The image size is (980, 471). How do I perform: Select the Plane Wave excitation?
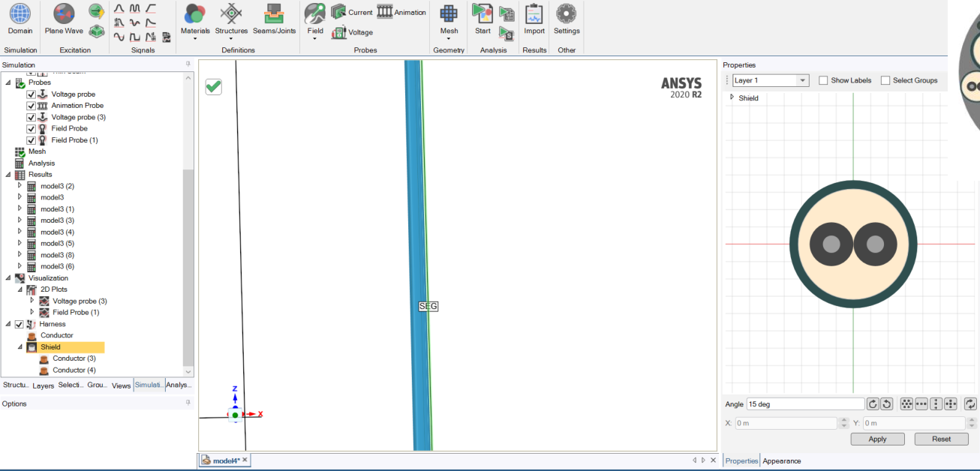(64, 19)
